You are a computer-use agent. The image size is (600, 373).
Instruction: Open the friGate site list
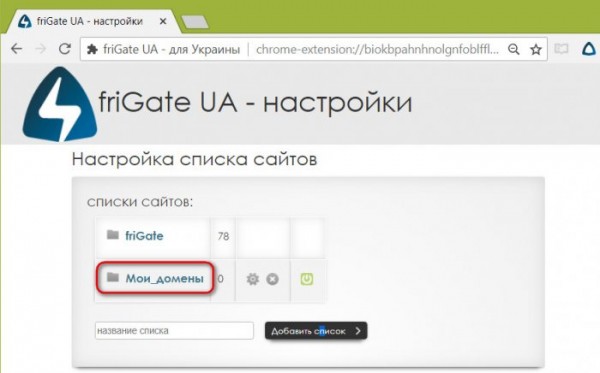tap(144, 236)
